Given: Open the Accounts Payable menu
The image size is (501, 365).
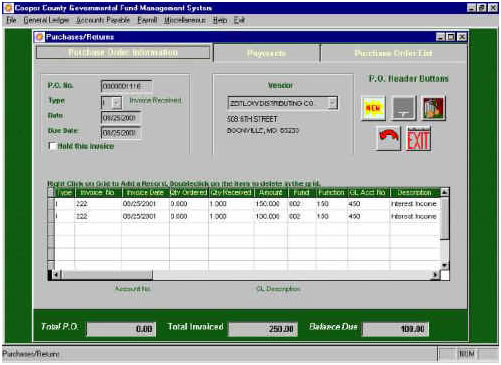Looking at the screenshot, I should 103,20.
